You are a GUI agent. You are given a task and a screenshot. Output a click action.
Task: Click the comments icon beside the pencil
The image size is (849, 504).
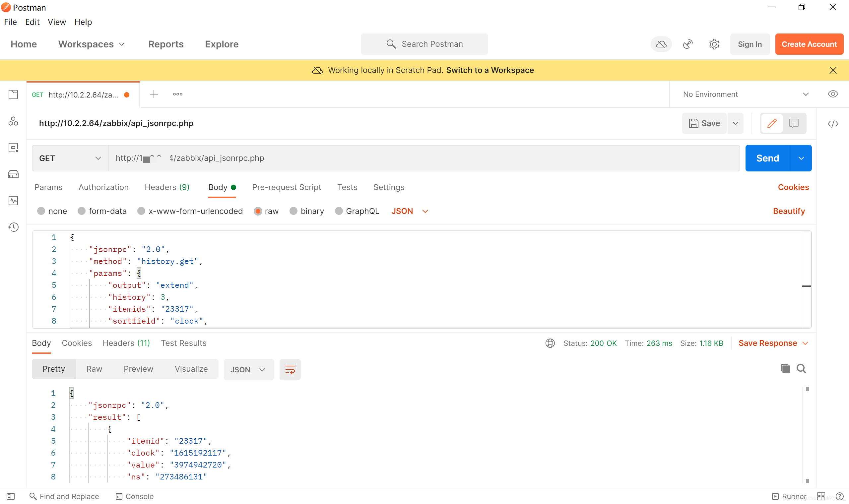tap(794, 123)
